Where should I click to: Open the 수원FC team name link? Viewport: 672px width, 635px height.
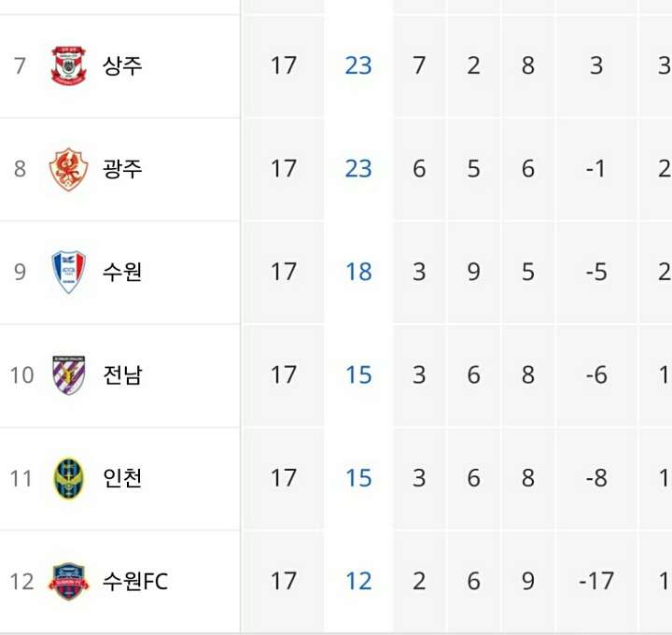135,582
